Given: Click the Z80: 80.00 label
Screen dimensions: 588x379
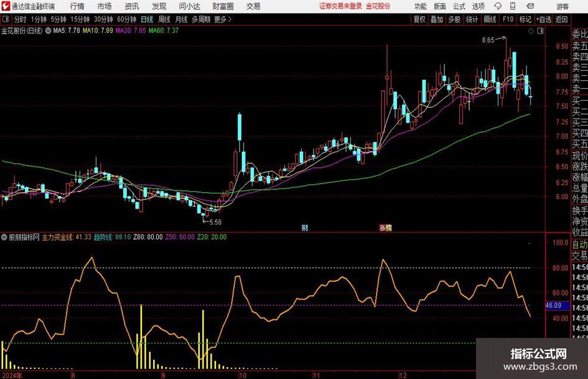Looking at the screenshot, I should tap(148, 237).
